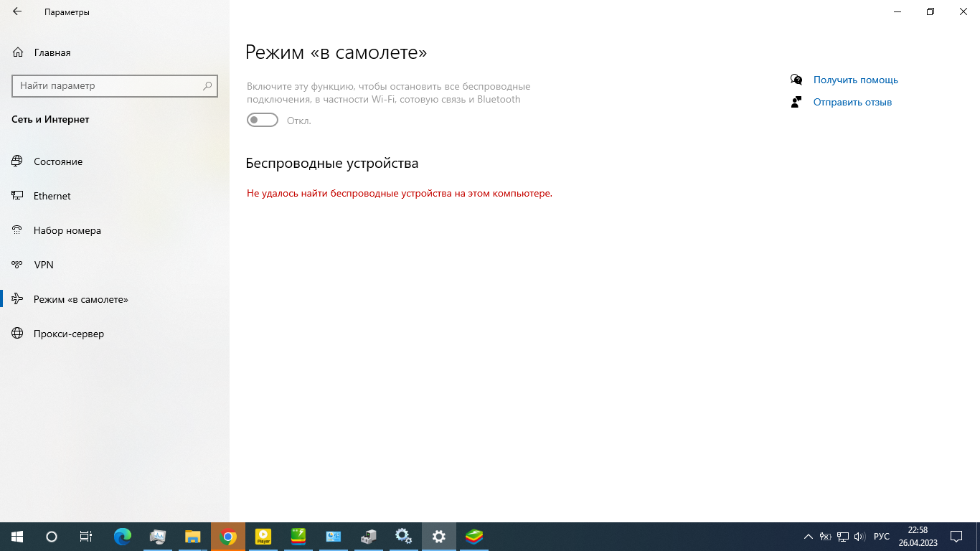Click the Отправить отзыв link
The image size is (980, 551).
[852, 102]
